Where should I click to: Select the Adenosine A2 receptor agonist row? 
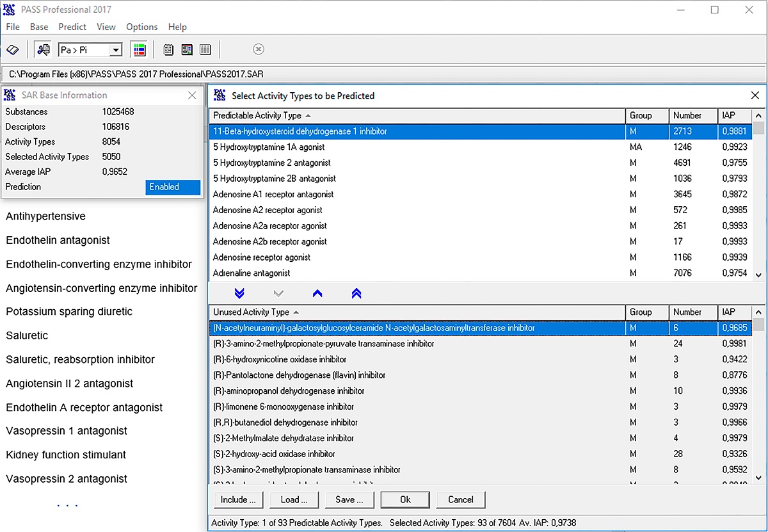coord(481,210)
